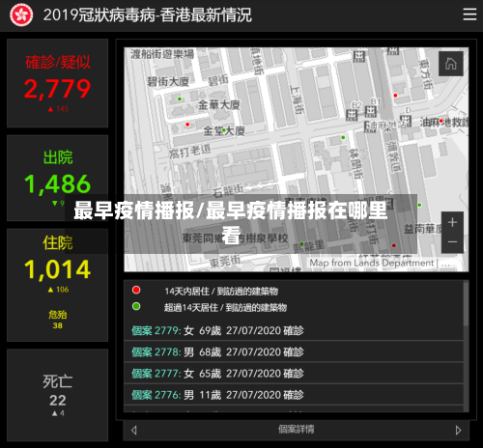The height and width of the screenshot is (448, 483).
Task: Open case 個案 2778 男 68歲
Action: (x=294, y=351)
